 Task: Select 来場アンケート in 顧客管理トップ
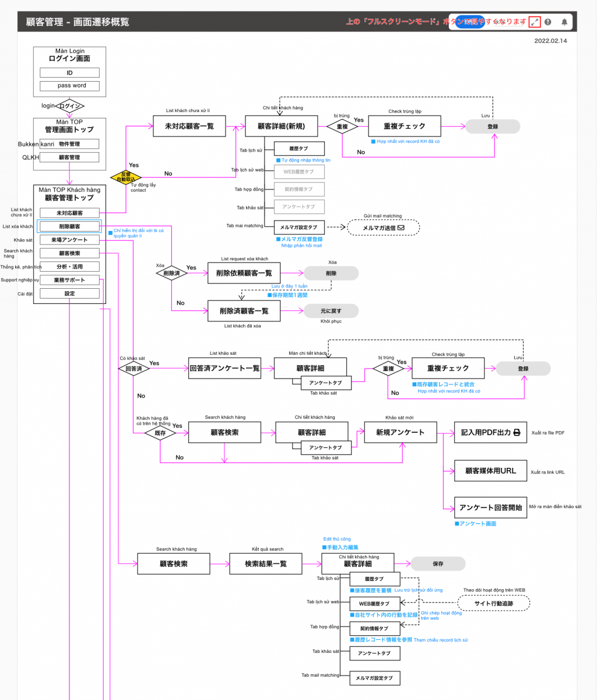pyautogui.click(x=69, y=240)
